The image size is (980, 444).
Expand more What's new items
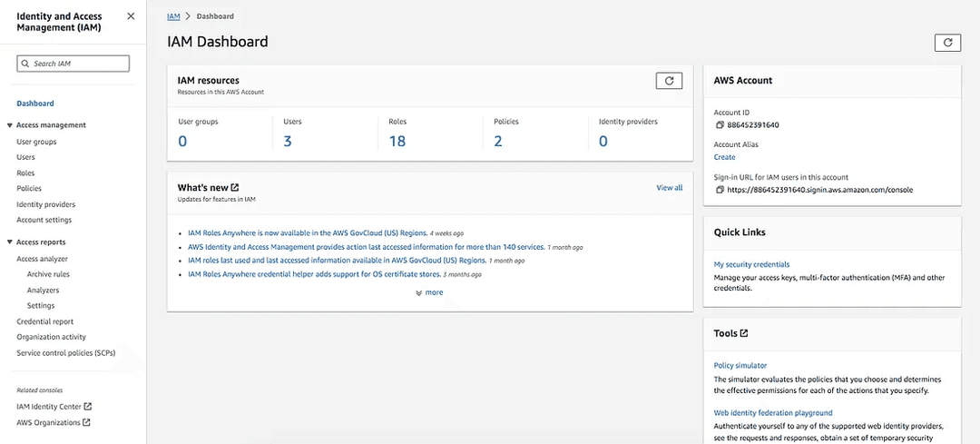coord(429,292)
